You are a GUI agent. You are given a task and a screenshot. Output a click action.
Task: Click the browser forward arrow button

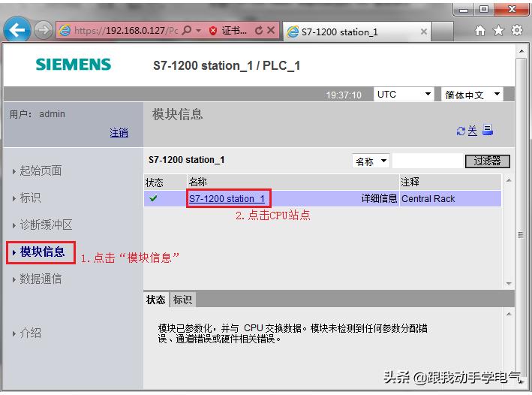[43, 30]
